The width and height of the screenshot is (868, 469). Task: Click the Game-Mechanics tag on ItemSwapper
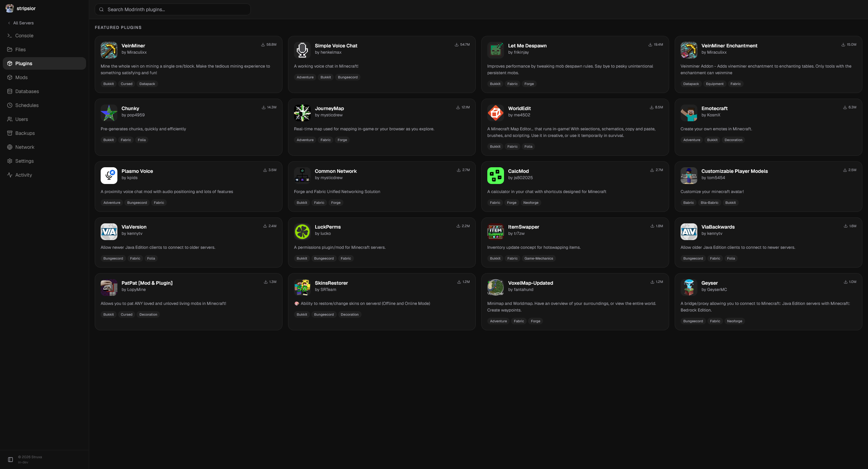539,259
